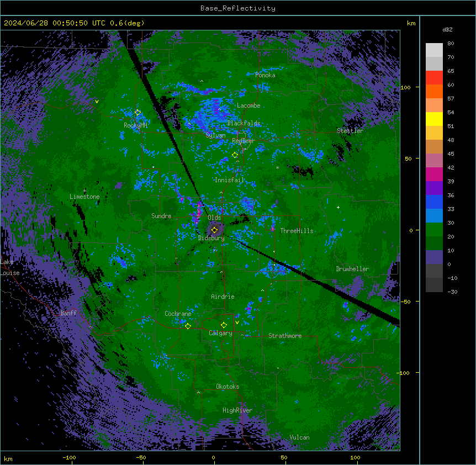This screenshot has width=476, height=465.
Task: Select the Sundre label
Action: pos(161,216)
